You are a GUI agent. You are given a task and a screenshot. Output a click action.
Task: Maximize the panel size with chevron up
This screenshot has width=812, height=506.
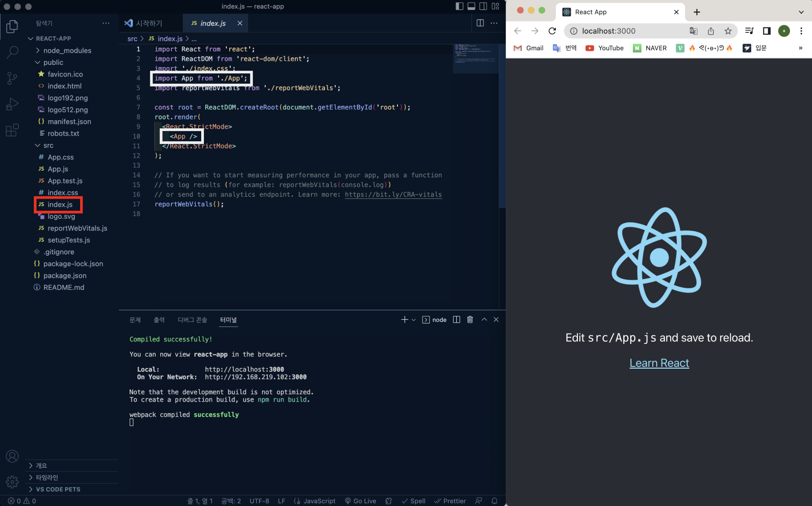click(484, 320)
